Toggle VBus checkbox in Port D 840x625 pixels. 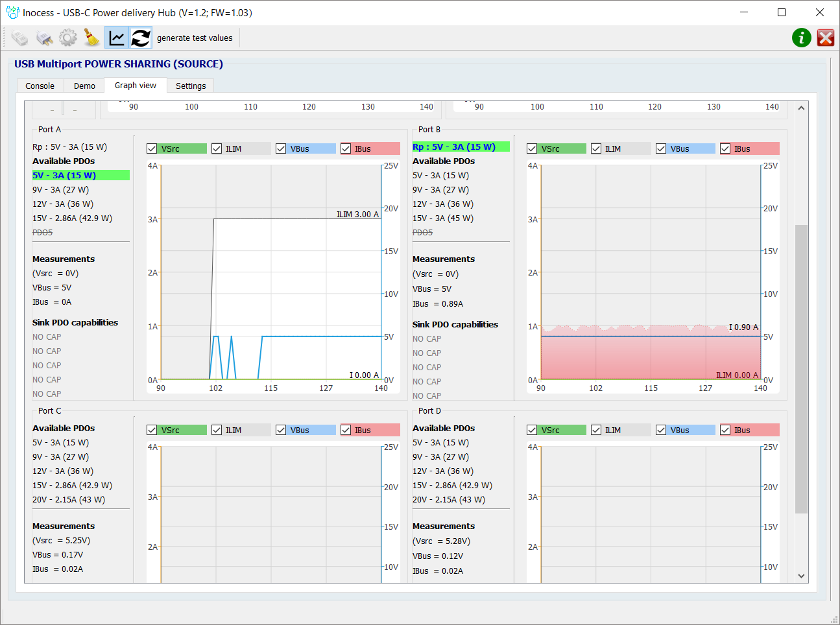(x=661, y=430)
